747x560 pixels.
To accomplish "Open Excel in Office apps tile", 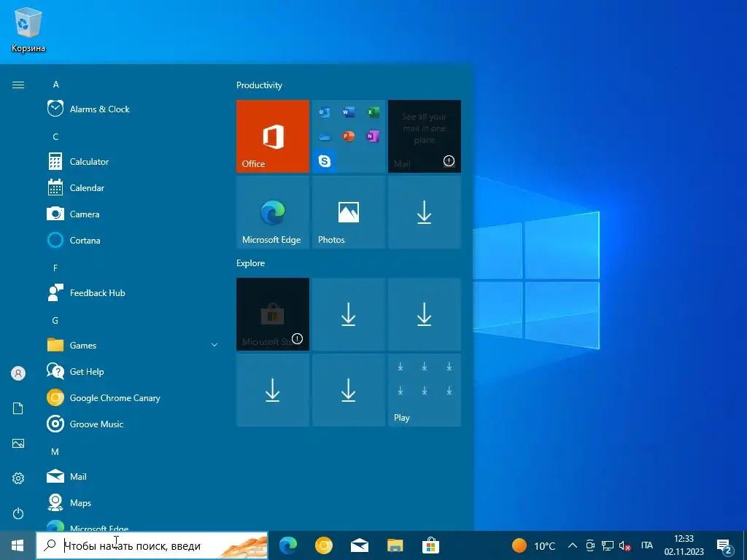I will coord(373,113).
